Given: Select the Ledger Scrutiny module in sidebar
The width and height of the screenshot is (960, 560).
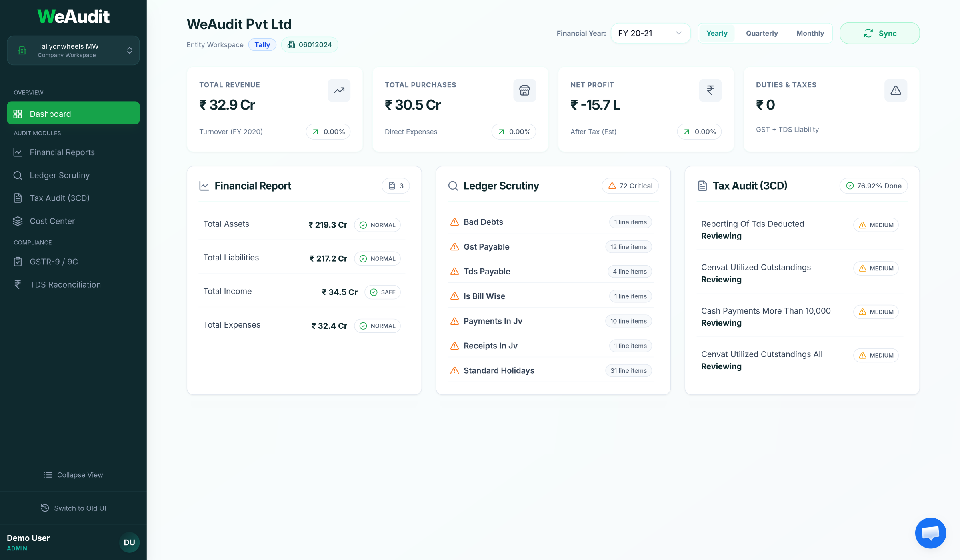Looking at the screenshot, I should pyautogui.click(x=59, y=175).
